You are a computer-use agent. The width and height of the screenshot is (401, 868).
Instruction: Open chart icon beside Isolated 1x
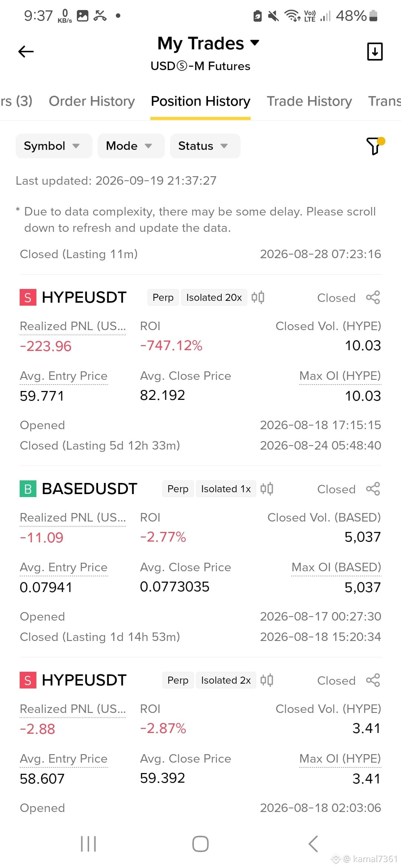click(x=267, y=489)
